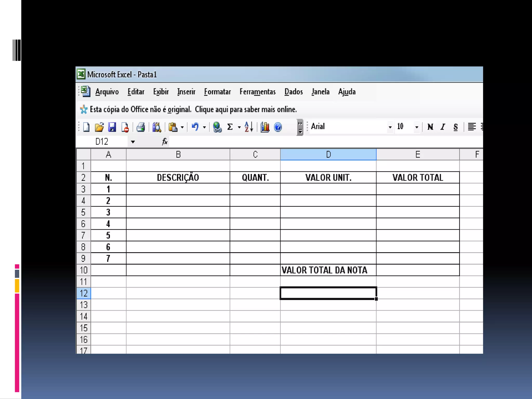The width and height of the screenshot is (532, 399).
Task: Click the New blank workbook icon
Action: coord(86,127)
